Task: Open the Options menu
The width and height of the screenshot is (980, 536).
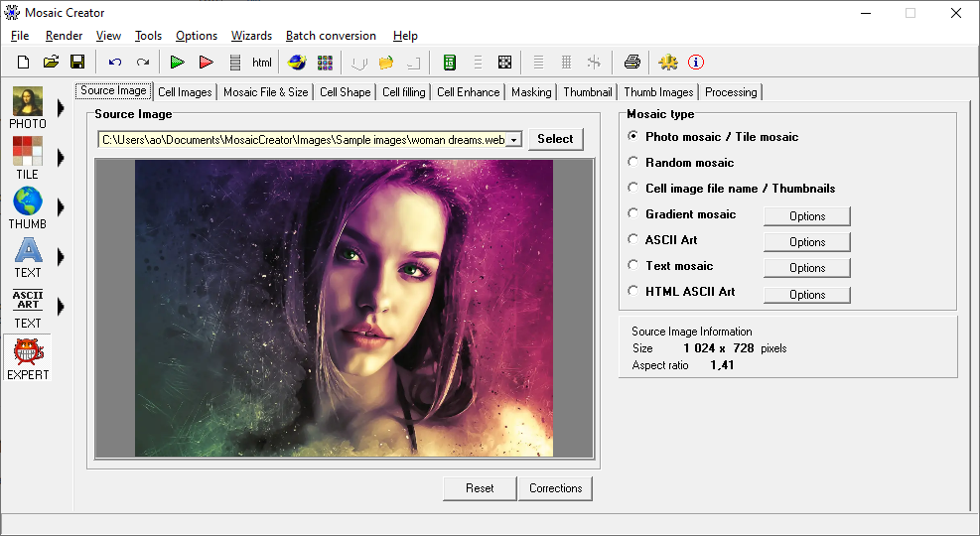Action: (x=197, y=36)
